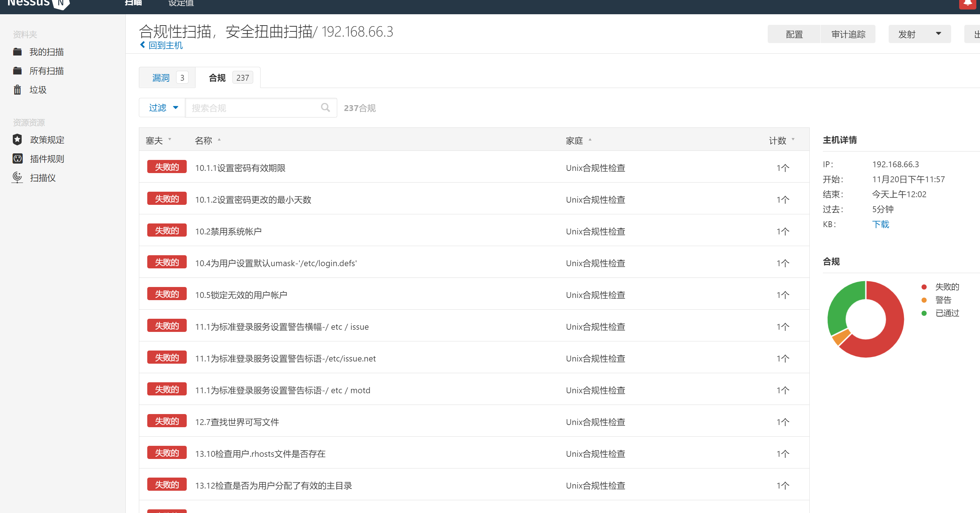Click the 插件规则 plug icon

18,158
